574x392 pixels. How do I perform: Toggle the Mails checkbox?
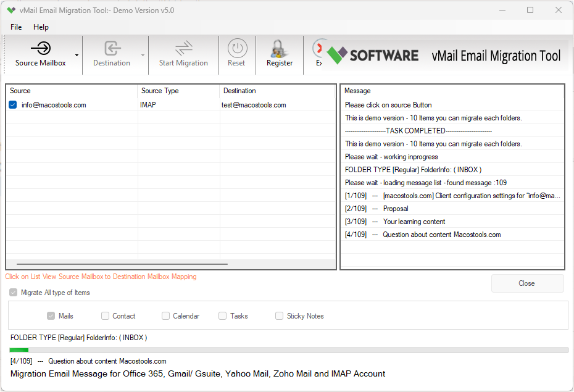(51, 316)
